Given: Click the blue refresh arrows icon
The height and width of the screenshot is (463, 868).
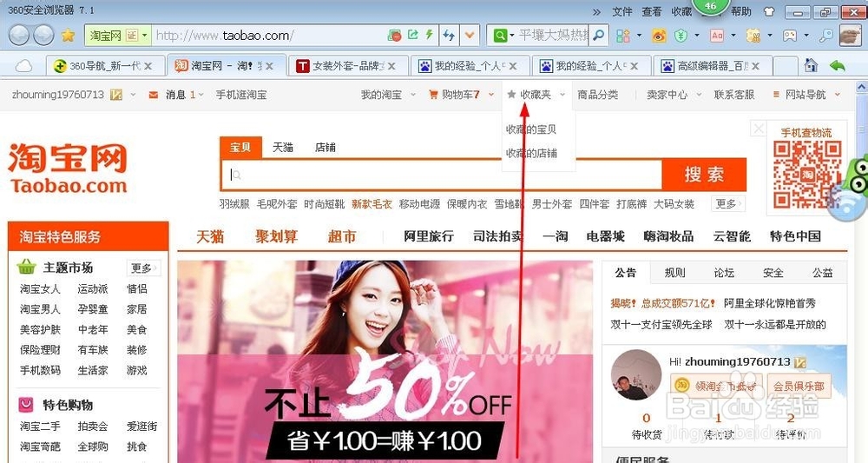Looking at the screenshot, I should (x=449, y=36).
